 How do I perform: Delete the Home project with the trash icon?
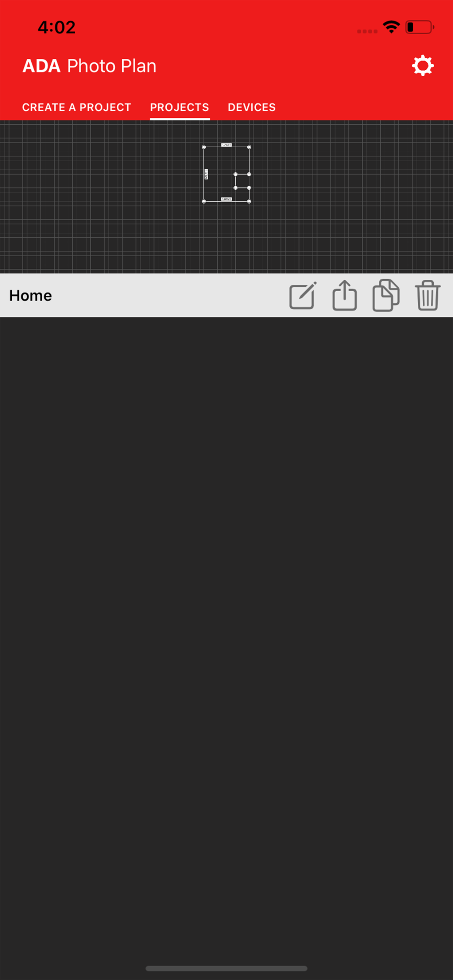click(427, 295)
